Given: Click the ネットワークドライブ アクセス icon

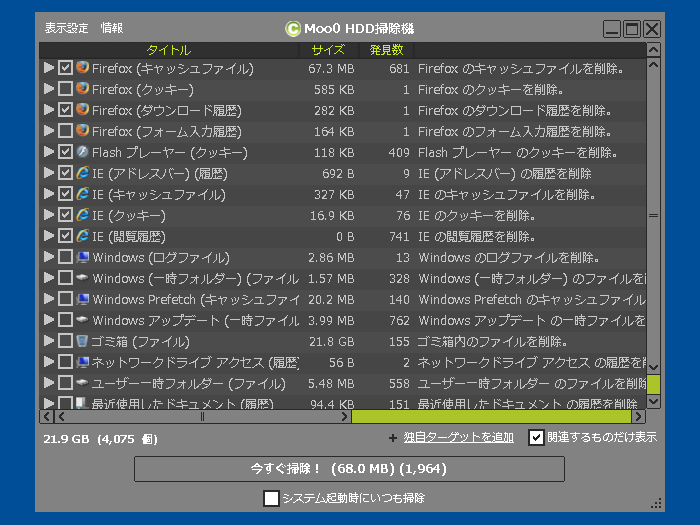Looking at the screenshot, I should tap(83, 362).
